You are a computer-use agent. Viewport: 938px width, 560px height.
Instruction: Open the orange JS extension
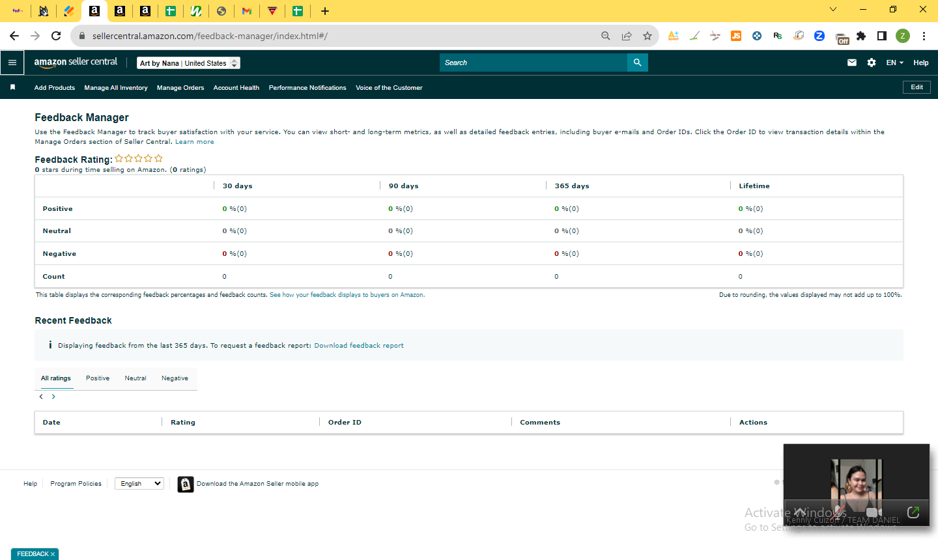click(x=736, y=36)
